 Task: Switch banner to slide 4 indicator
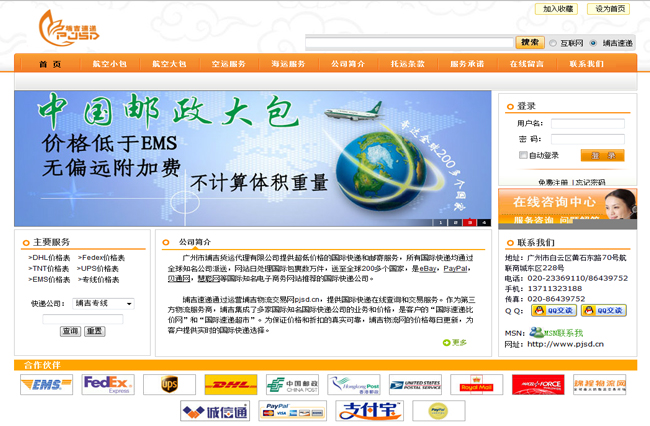click(x=484, y=222)
